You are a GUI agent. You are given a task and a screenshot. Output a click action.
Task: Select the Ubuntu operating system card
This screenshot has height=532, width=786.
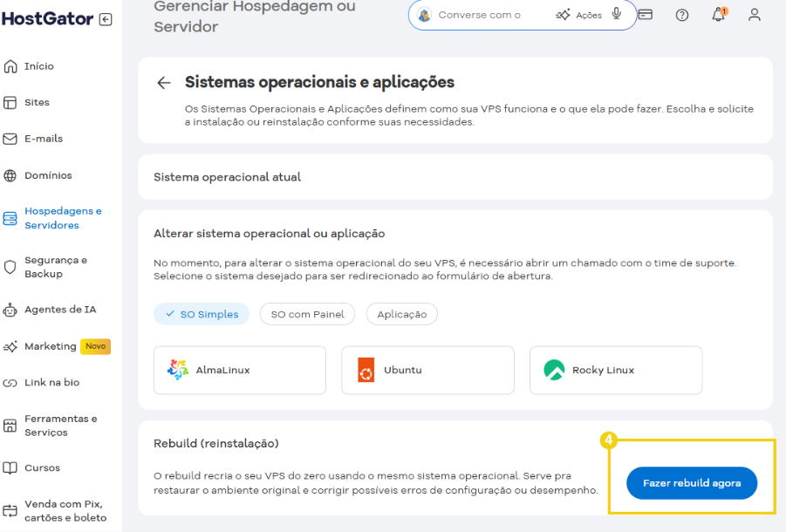(427, 370)
